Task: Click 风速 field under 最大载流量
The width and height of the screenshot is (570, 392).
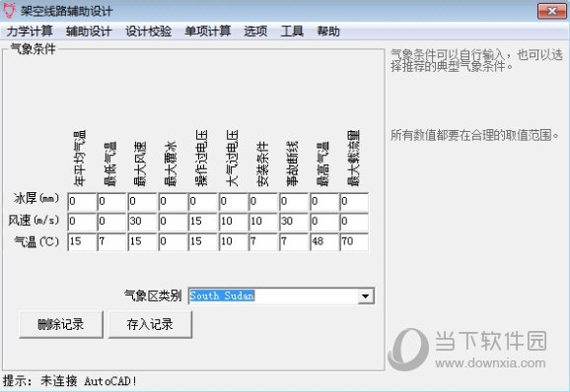Action: (x=354, y=222)
